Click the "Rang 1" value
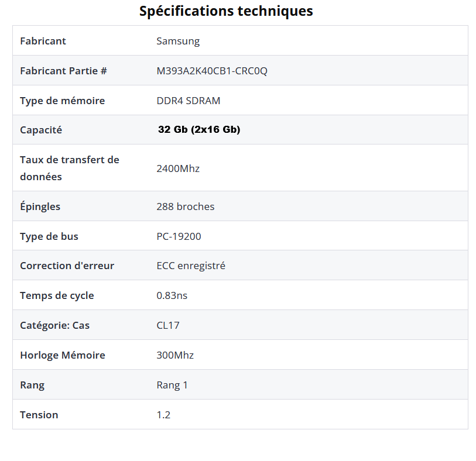 coord(172,385)
